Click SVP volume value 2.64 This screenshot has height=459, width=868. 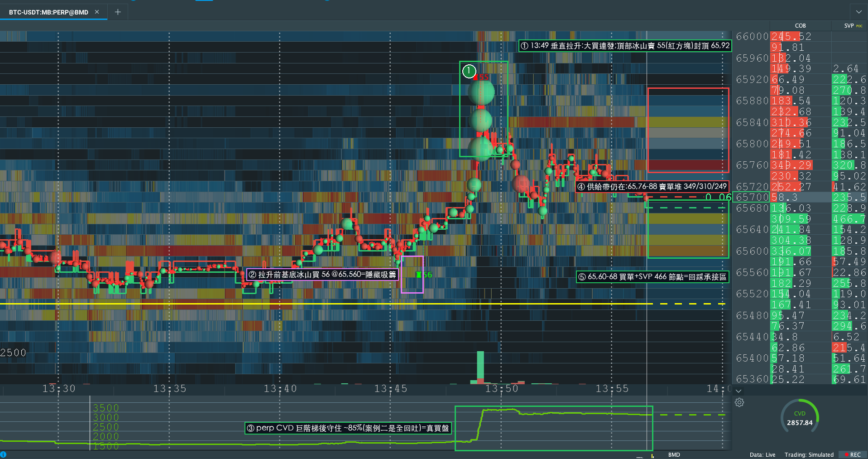point(846,68)
